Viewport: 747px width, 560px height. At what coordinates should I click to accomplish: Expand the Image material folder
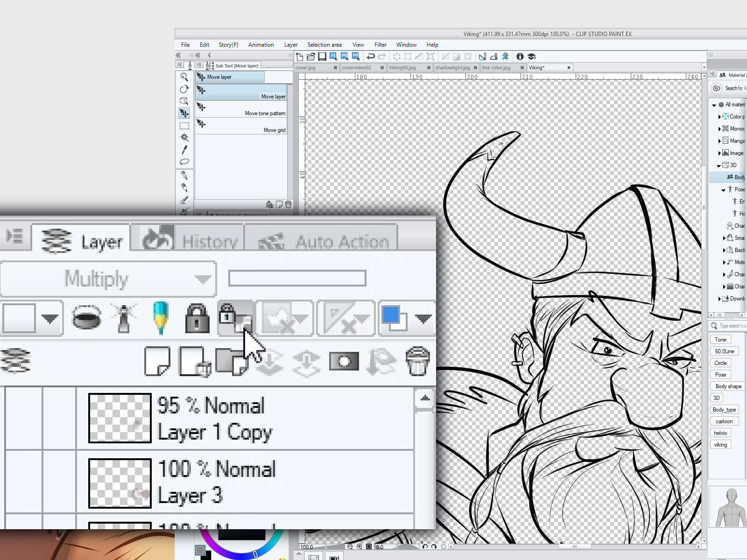[x=719, y=153]
